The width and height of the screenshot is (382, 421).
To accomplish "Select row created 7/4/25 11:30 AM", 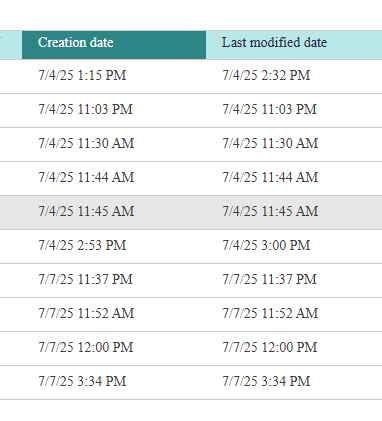I will click(191, 144).
